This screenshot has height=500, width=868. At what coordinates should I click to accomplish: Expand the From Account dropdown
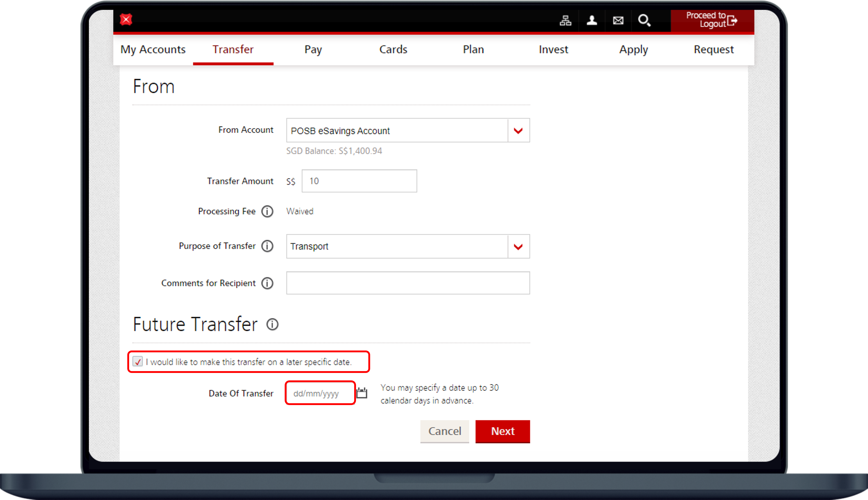[x=518, y=131]
